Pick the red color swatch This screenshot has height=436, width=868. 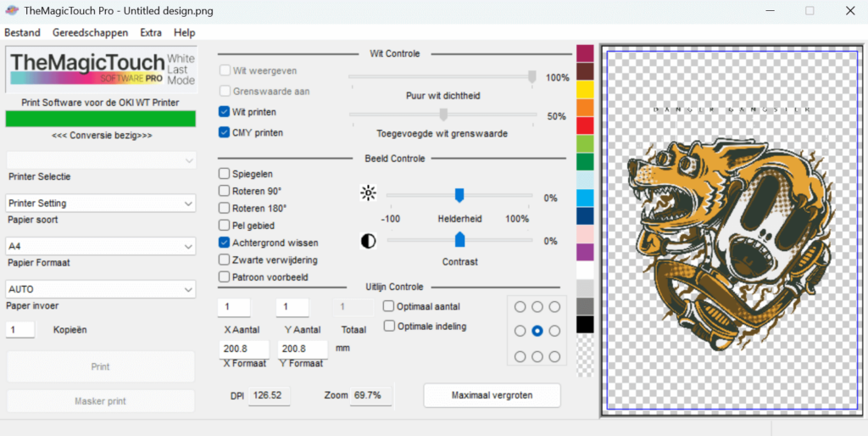(585, 126)
